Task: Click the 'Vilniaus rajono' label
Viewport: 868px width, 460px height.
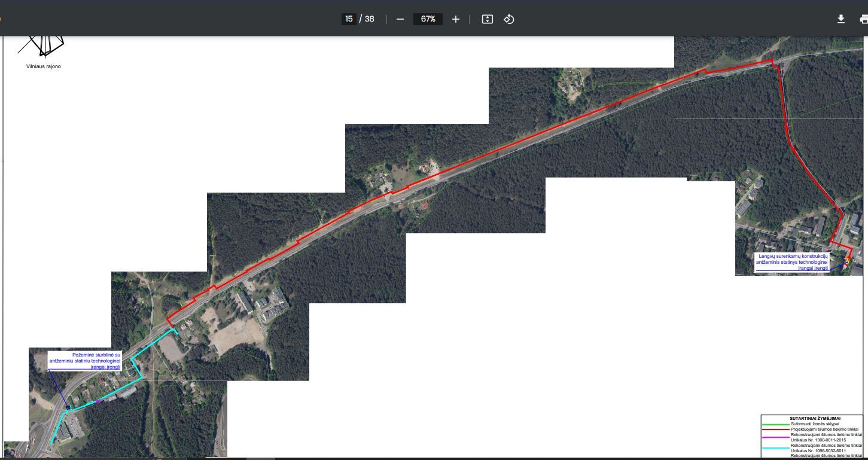Action: click(x=43, y=66)
